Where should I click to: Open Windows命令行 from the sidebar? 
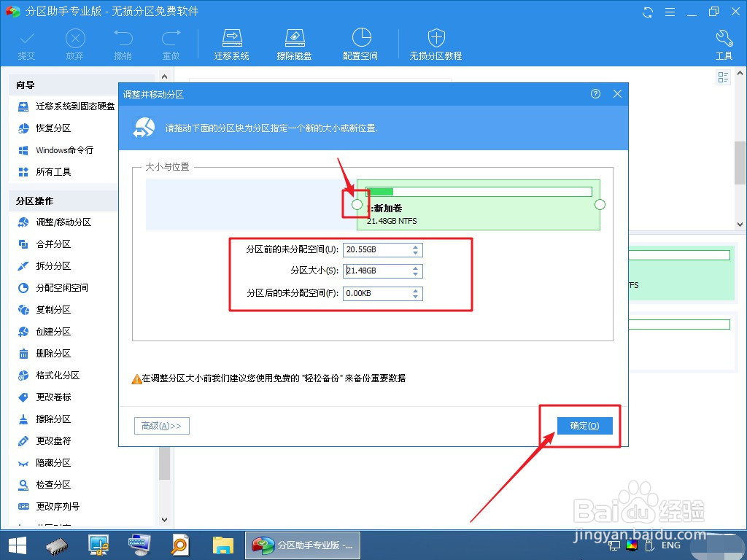click(x=55, y=150)
